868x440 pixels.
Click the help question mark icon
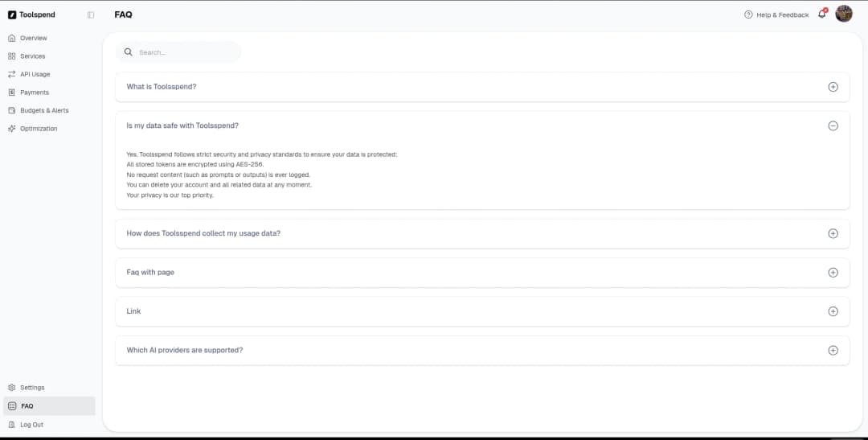(x=748, y=15)
